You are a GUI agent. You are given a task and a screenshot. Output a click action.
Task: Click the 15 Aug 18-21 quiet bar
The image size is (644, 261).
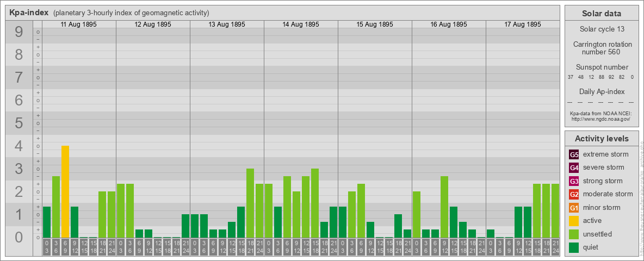point(398,226)
